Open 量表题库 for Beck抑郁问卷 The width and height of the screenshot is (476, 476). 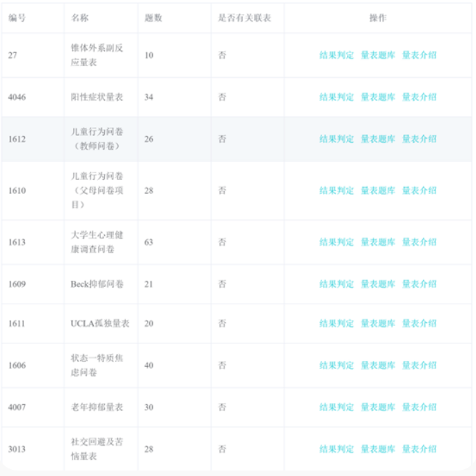pyautogui.click(x=377, y=284)
